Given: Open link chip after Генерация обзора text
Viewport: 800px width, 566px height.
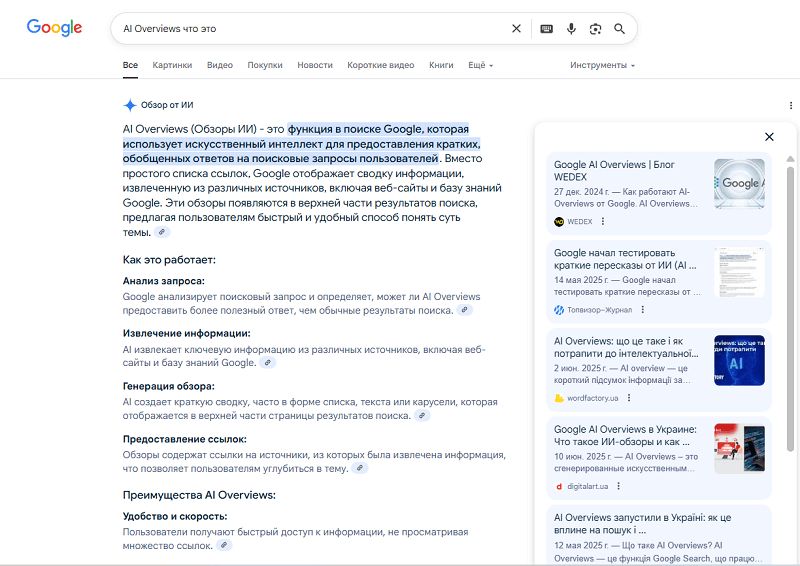Looking at the screenshot, I should [422, 415].
